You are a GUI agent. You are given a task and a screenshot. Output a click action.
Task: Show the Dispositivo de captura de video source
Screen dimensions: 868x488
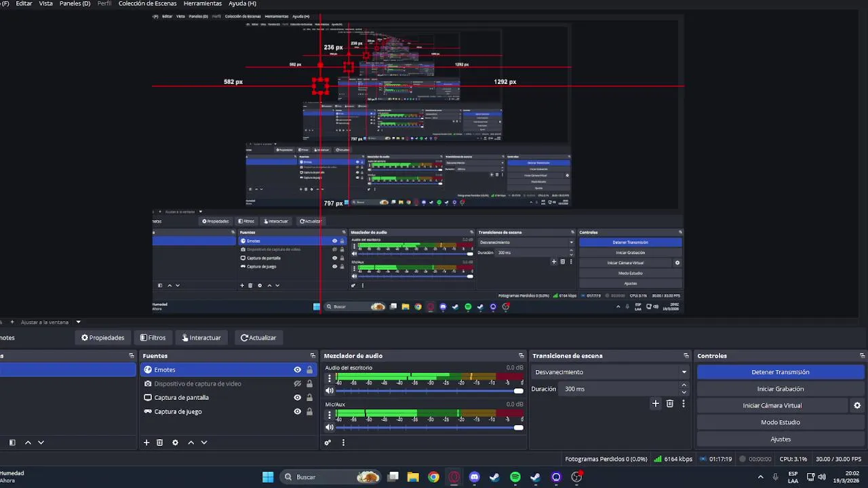pos(297,384)
